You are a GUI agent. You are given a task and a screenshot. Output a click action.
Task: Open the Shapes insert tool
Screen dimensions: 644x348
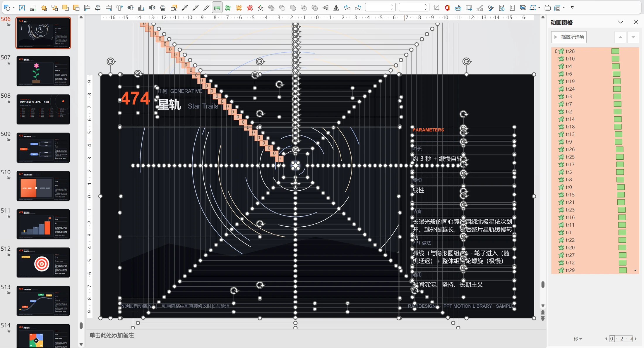7,8
